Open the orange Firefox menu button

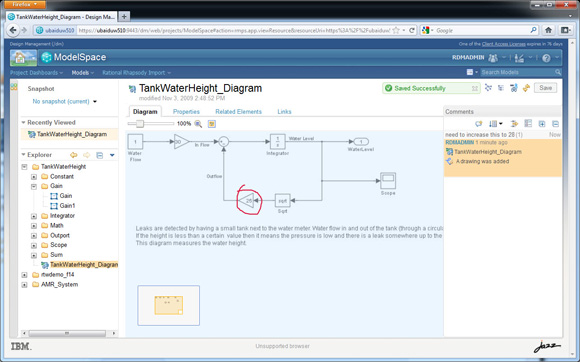[x=26, y=4]
